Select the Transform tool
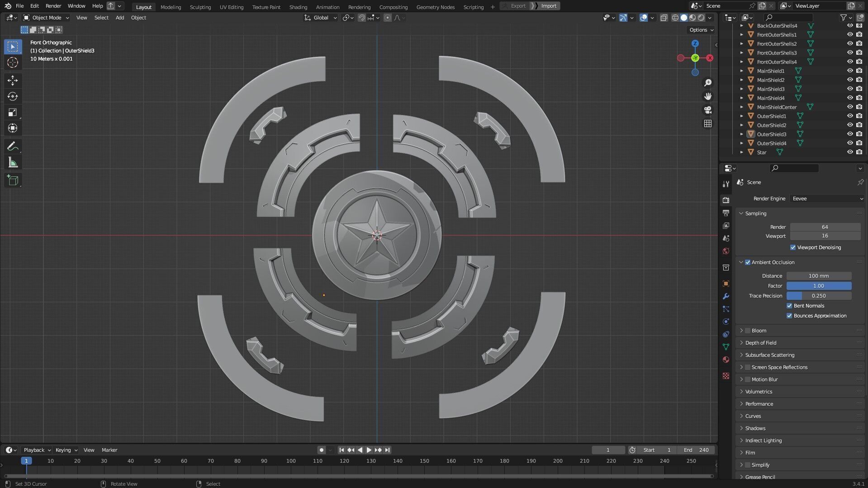868x488 pixels. click(x=13, y=128)
